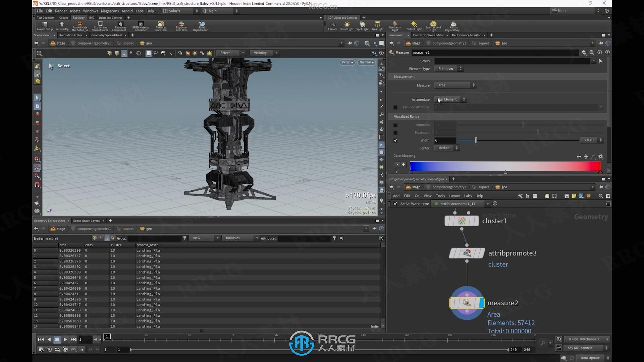
Task: Create a Spot Light
Action: coord(362,26)
